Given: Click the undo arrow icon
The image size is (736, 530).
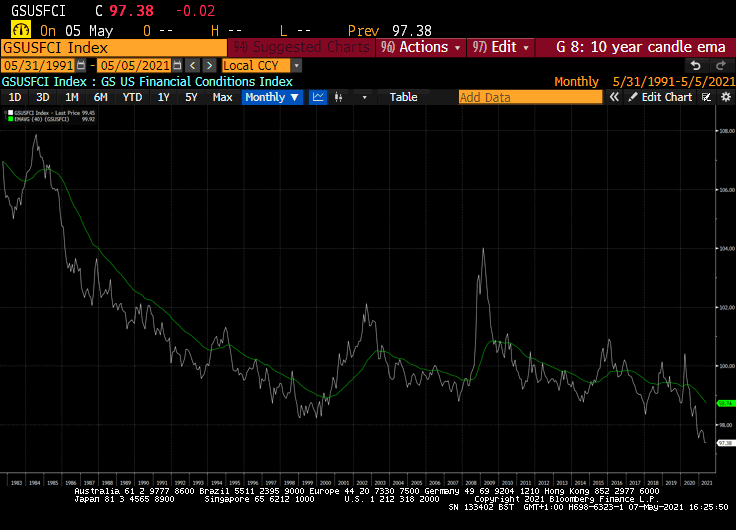Looking at the screenshot, I should (x=696, y=65).
